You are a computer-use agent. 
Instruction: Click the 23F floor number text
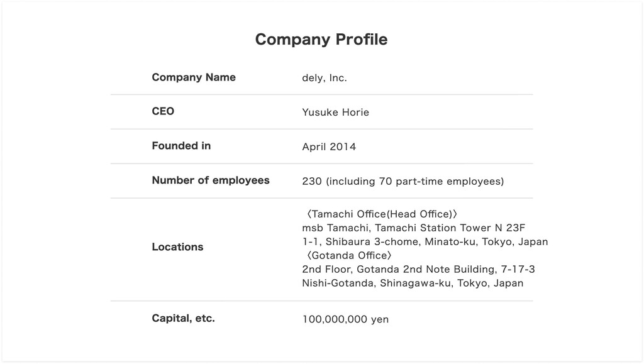tap(514, 228)
